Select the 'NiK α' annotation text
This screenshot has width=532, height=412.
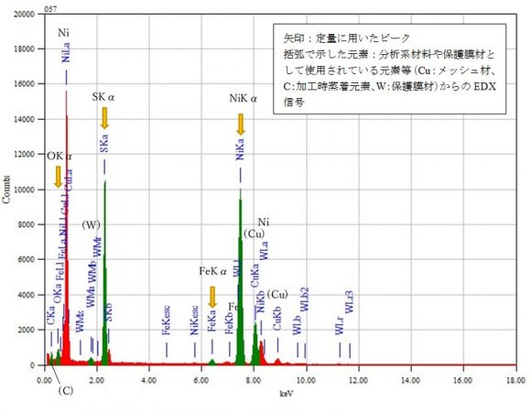coord(243,98)
